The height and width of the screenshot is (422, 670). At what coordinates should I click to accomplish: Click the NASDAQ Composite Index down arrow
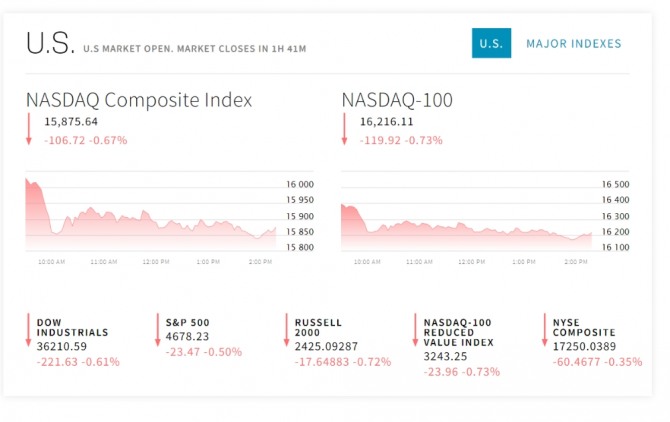click(x=30, y=130)
